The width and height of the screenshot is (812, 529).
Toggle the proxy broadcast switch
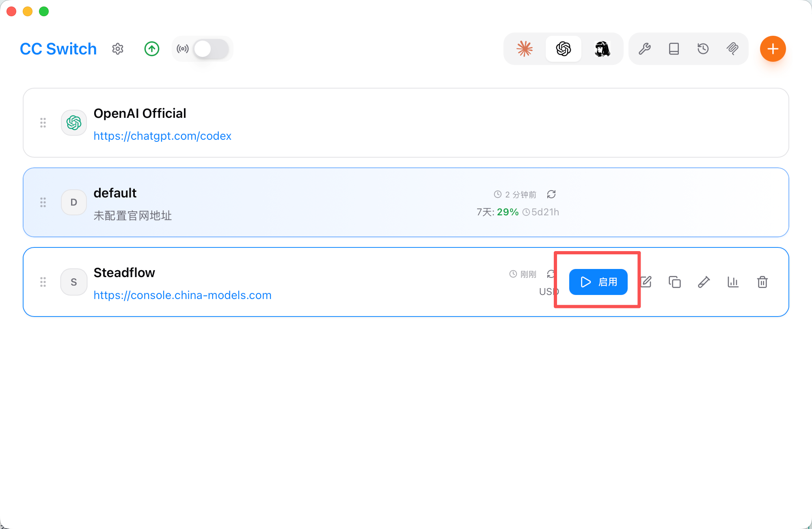pyautogui.click(x=211, y=49)
